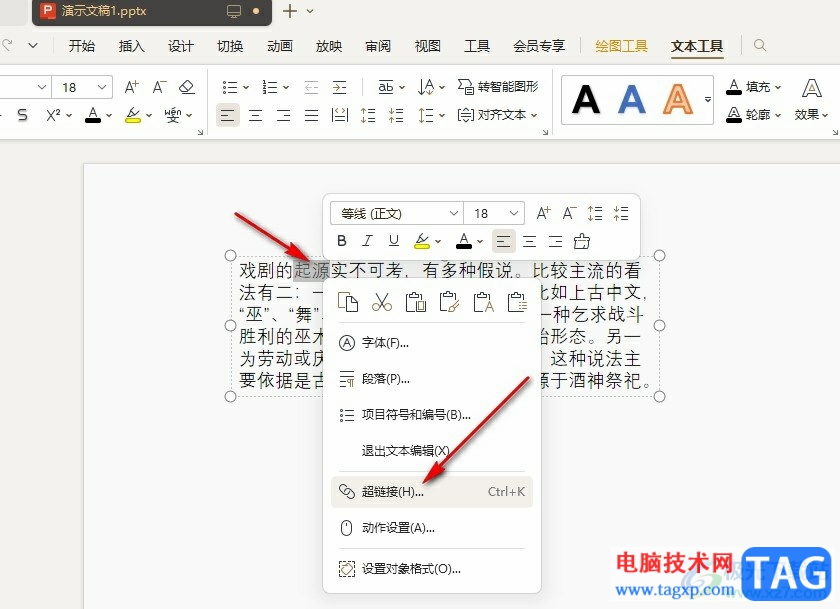The height and width of the screenshot is (609, 840).
Task: Click 转智能图形 button
Action: click(x=498, y=86)
